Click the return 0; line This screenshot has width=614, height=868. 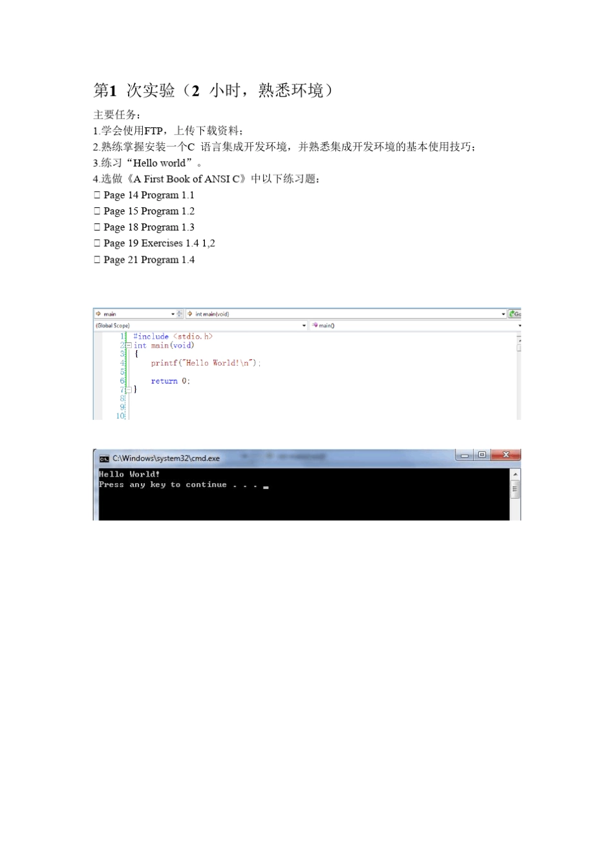click(170, 381)
